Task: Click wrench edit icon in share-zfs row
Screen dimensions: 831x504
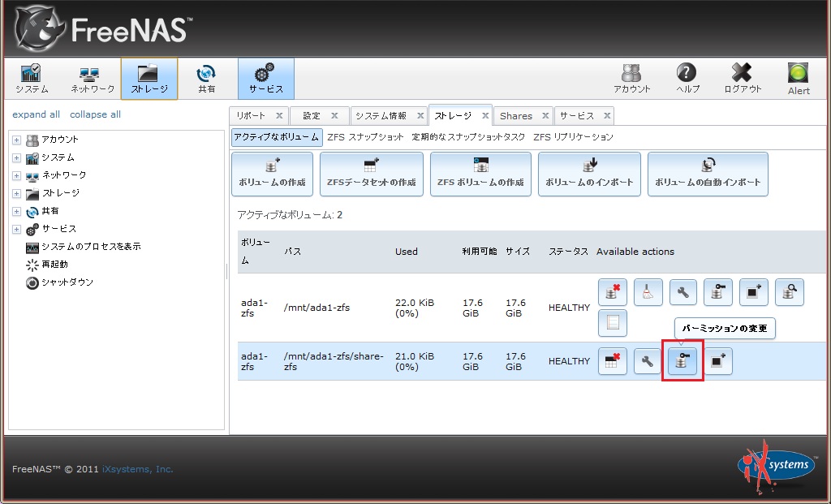Action: (x=647, y=361)
